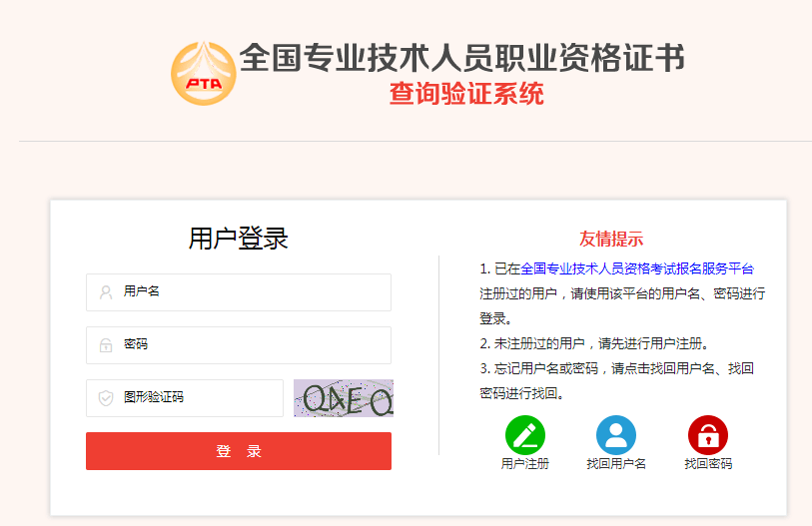This screenshot has width=812, height=526.
Task: Click the 友情提示 heading
Action: point(611,240)
